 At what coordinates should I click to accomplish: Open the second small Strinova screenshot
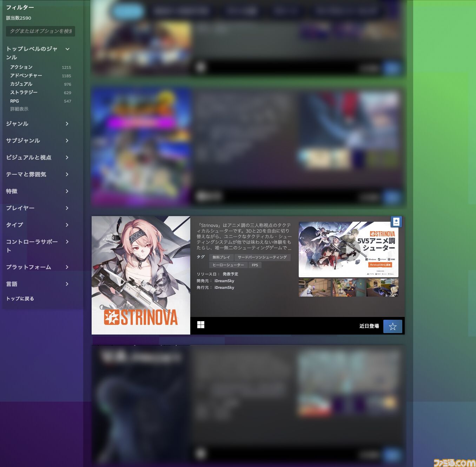(x=349, y=287)
